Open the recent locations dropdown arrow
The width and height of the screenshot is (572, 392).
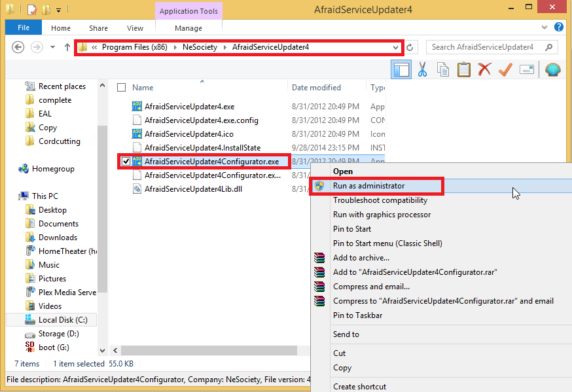52,47
